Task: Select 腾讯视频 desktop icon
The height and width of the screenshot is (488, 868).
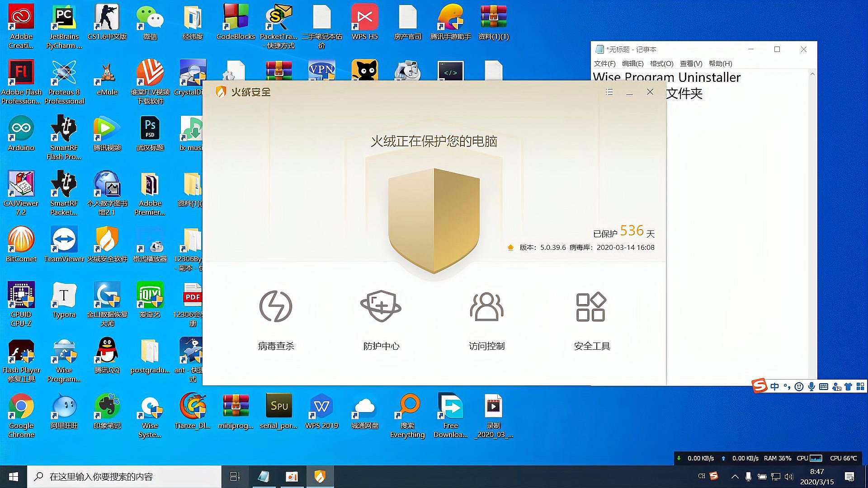Action: tap(107, 133)
